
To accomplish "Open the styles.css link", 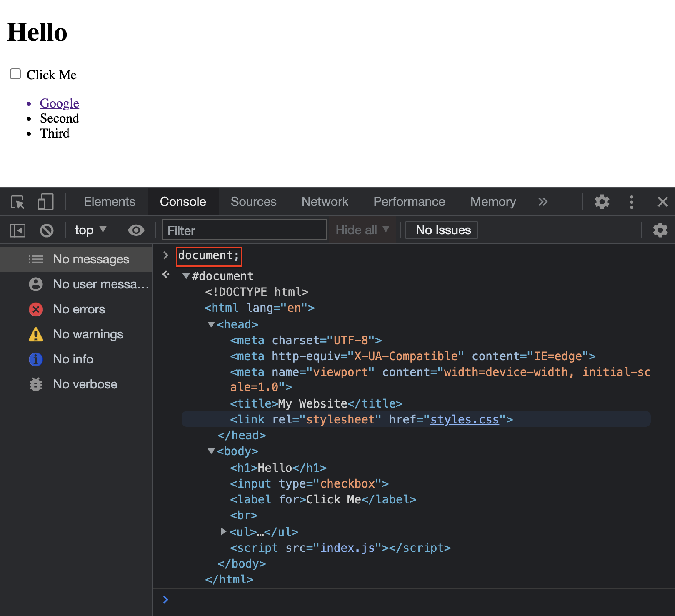I will click(x=465, y=419).
